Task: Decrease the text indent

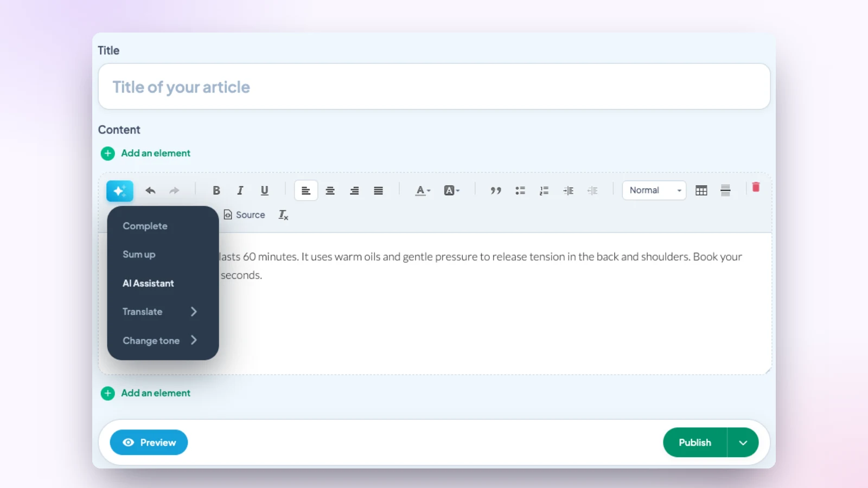Action: tap(592, 191)
